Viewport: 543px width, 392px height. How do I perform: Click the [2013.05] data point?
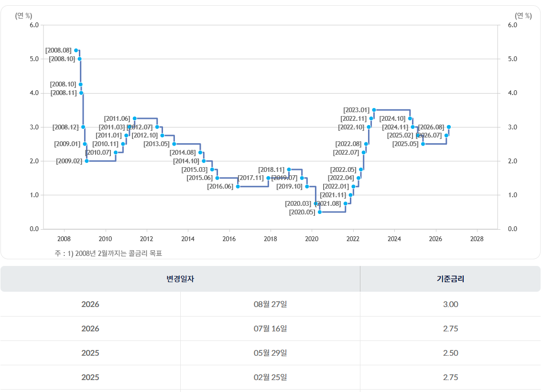(174, 144)
